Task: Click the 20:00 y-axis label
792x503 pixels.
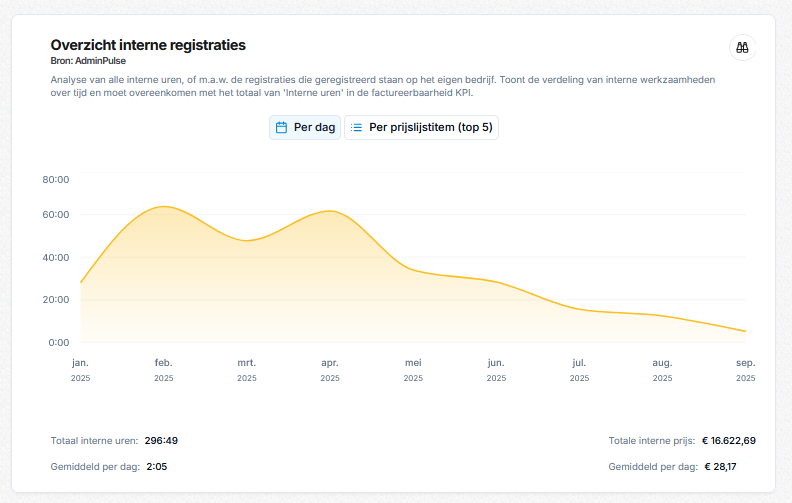Action: (x=56, y=299)
